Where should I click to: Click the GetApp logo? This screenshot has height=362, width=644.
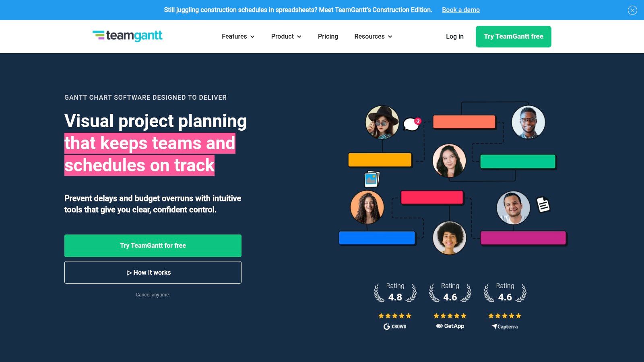450,326
